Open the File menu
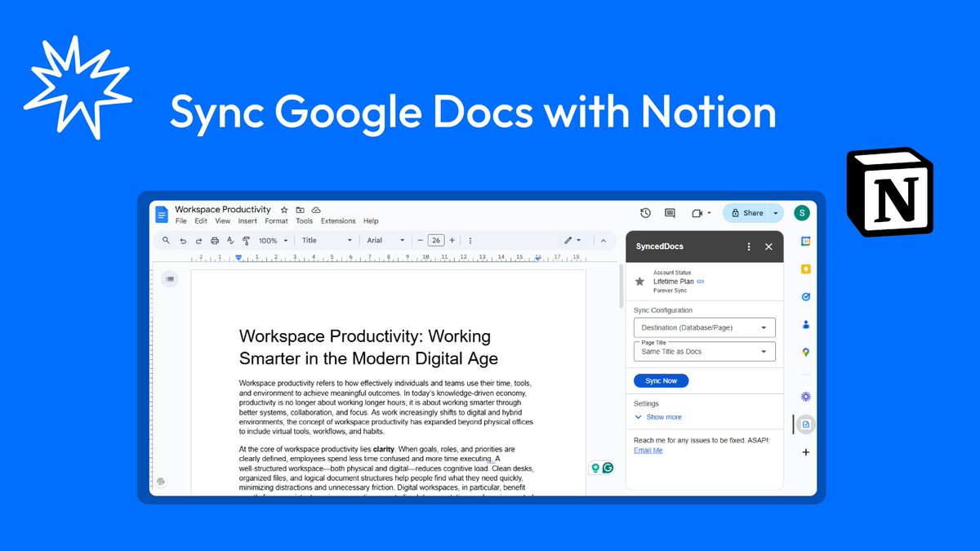 coord(181,221)
